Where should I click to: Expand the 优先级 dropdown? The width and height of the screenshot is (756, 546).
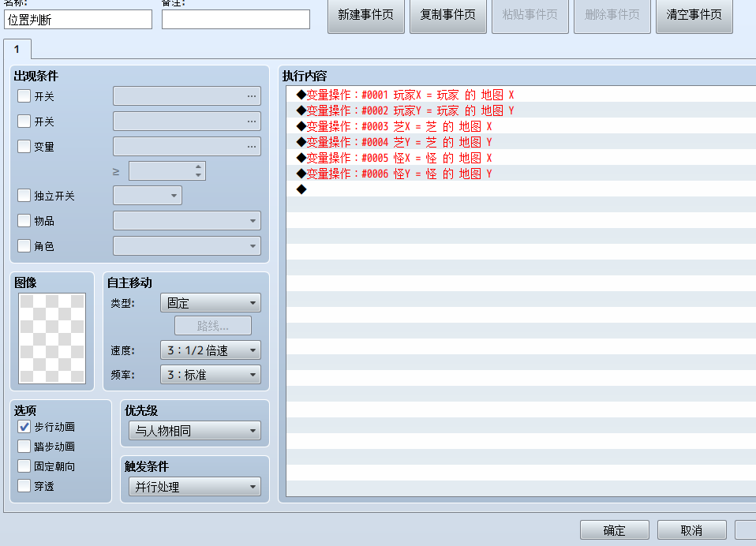(x=195, y=430)
